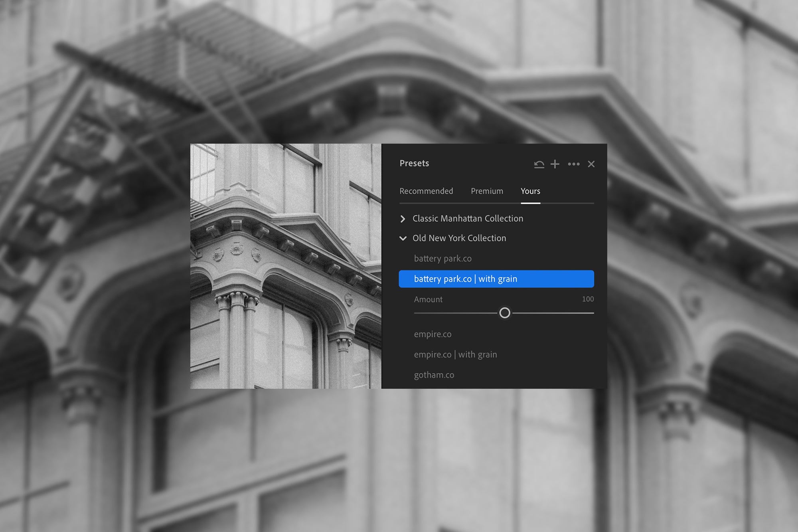Click the Old New York Collection label

click(459, 238)
